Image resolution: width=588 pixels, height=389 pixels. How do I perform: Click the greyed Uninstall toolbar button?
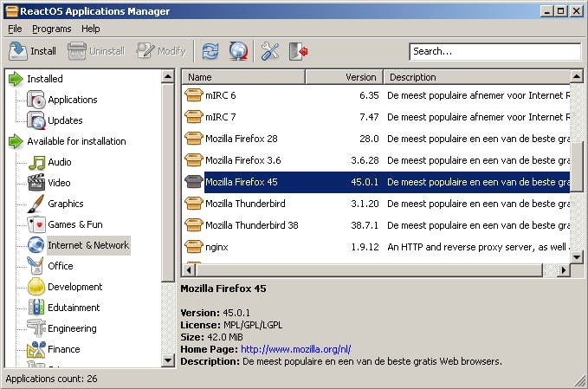[x=96, y=51]
